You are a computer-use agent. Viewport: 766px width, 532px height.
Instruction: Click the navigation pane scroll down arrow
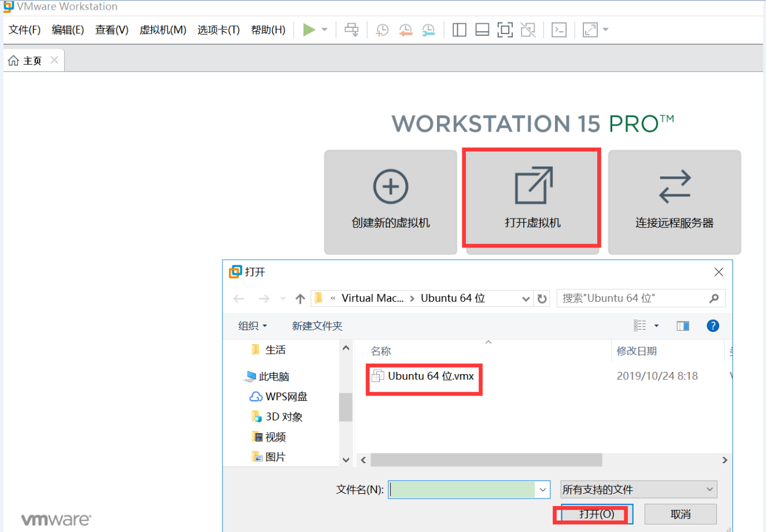click(346, 460)
